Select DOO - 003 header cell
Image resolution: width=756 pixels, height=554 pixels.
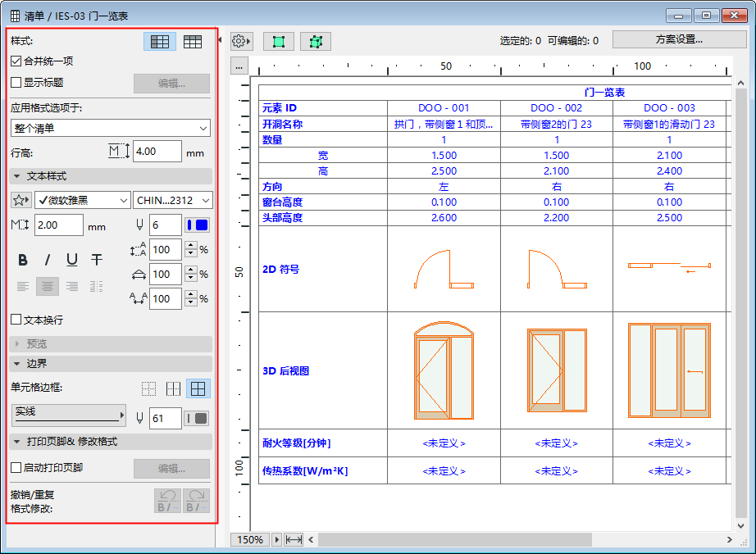point(669,108)
